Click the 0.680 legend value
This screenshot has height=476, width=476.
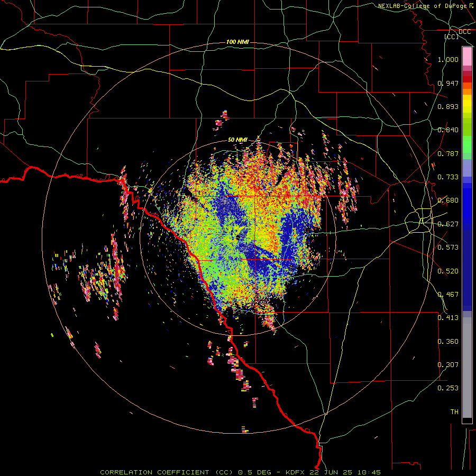click(x=448, y=200)
